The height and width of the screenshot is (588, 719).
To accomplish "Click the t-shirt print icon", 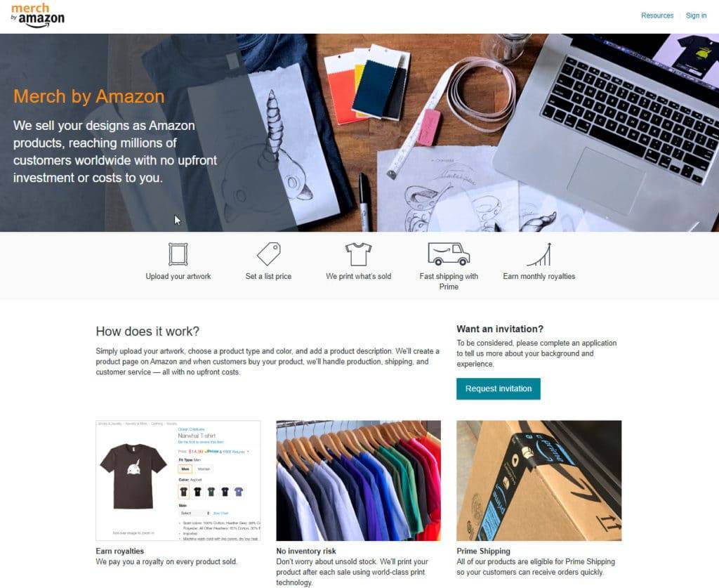I will click(358, 254).
